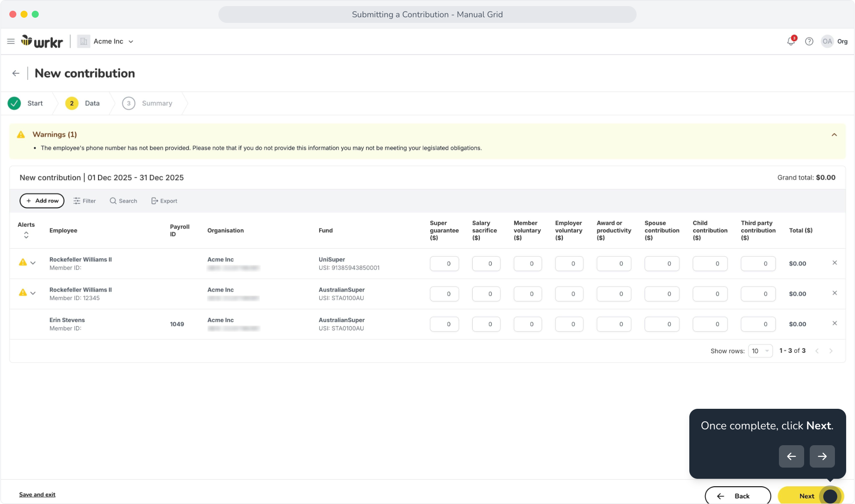The height and width of the screenshot is (504, 855).
Task: Remove the Erin Stevens row
Action: pyautogui.click(x=834, y=323)
